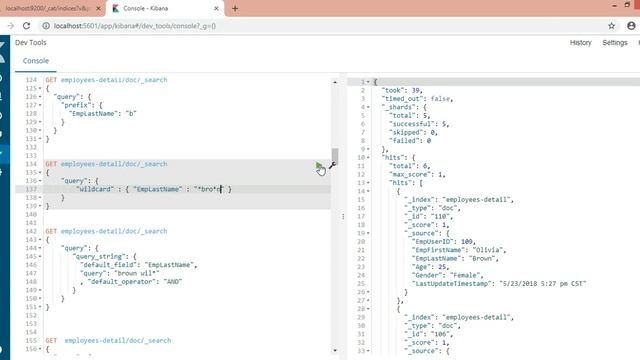This screenshot has height=360, width=640.
Task: Collapse the _source block at response line 19
Action: [368, 233]
